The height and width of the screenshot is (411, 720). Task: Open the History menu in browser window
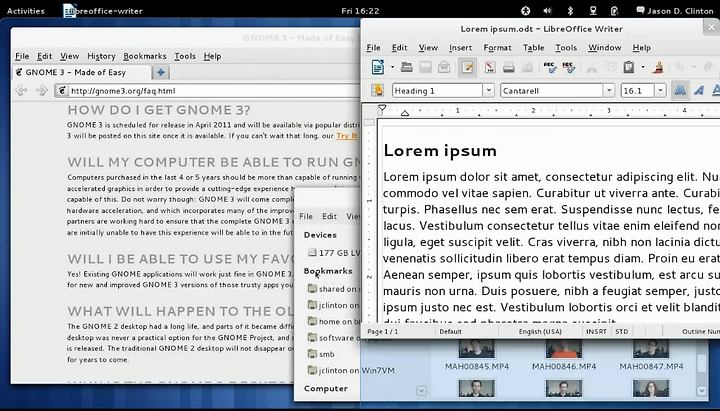[101, 56]
